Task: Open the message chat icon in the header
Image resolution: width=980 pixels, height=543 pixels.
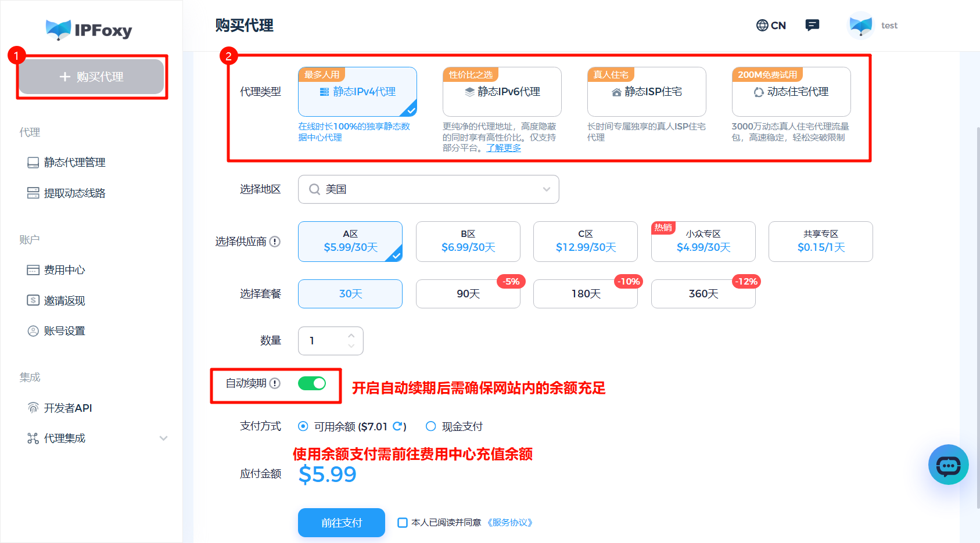Action: coord(812,25)
